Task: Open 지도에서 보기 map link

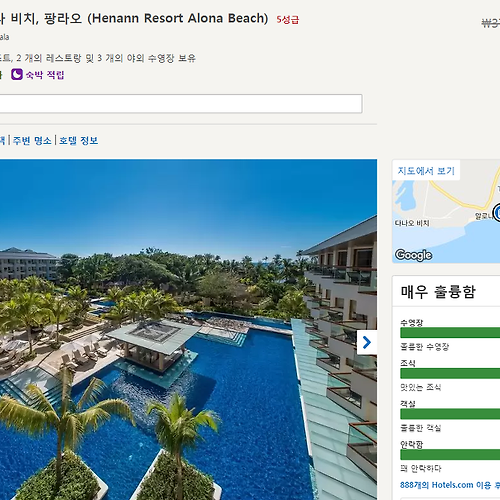Action: pyautogui.click(x=426, y=171)
